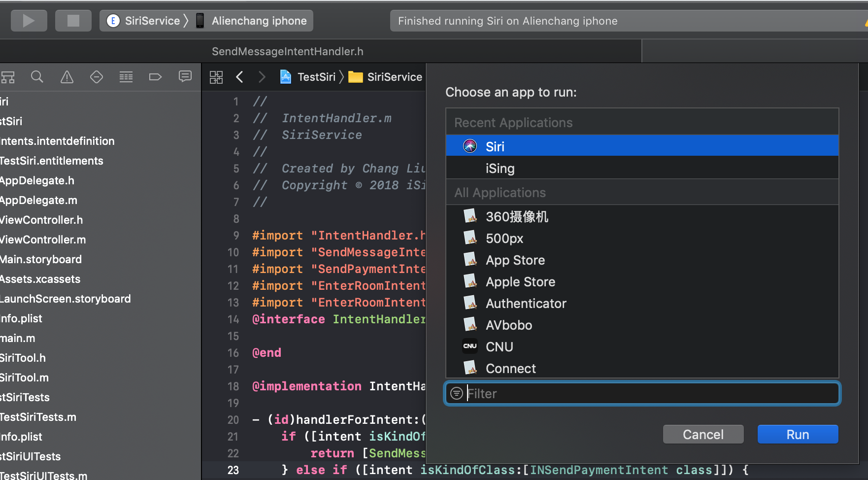The height and width of the screenshot is (480, 868).
Task: Open the test navigator diamond icon
Action: tap(96, 77)
